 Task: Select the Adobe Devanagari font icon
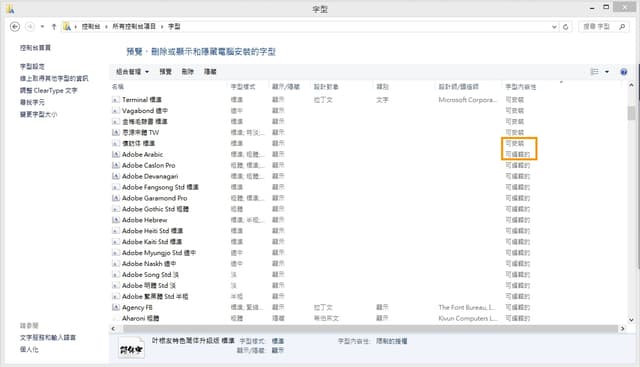click(x=116, y=176)
